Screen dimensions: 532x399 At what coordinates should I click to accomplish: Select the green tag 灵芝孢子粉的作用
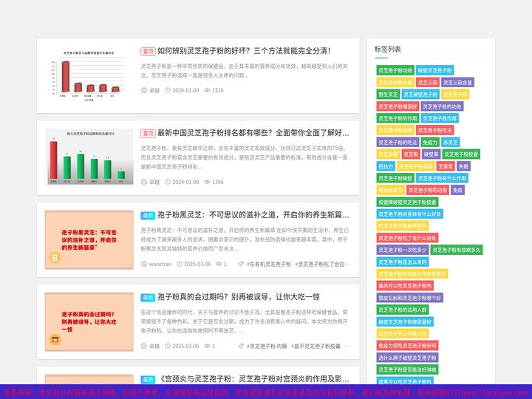(x=398, y=118)
